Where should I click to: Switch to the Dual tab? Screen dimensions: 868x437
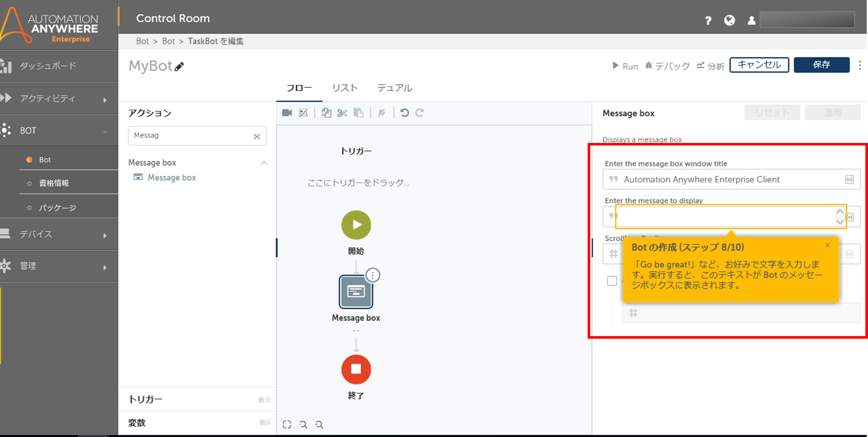point(394,88)
